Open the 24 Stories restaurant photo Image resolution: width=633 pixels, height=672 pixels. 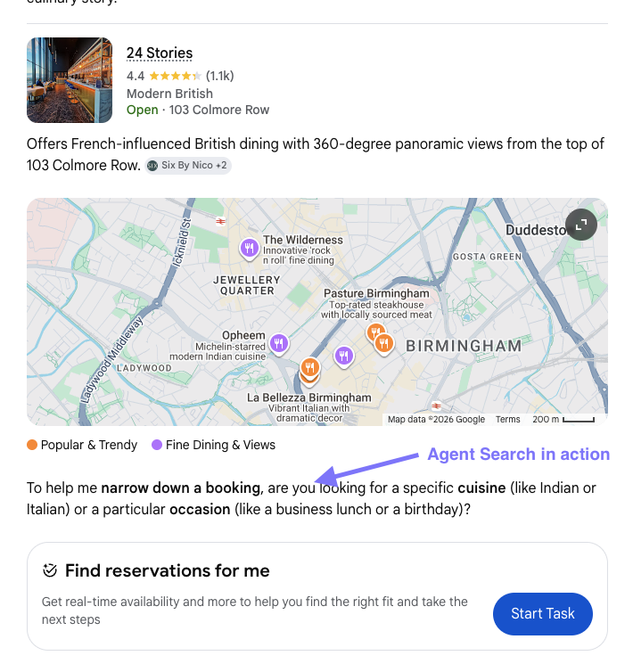click(70, 80)
